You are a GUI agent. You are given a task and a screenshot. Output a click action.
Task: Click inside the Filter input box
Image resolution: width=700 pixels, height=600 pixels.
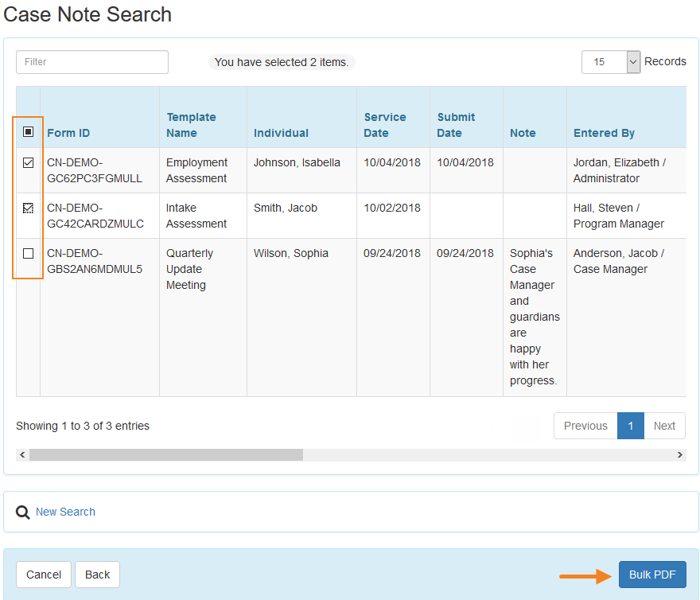pos(91,61)
